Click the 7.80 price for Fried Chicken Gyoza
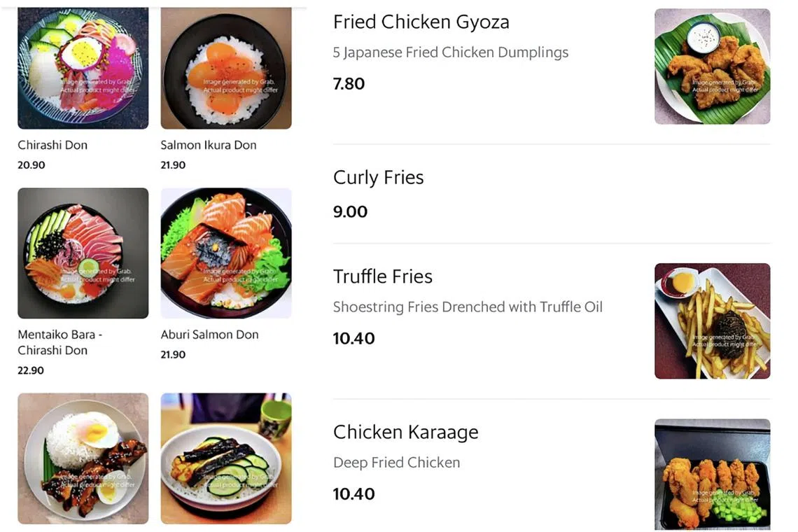The height and width of the screenshot is (532, 798). [x=349, y=83]
